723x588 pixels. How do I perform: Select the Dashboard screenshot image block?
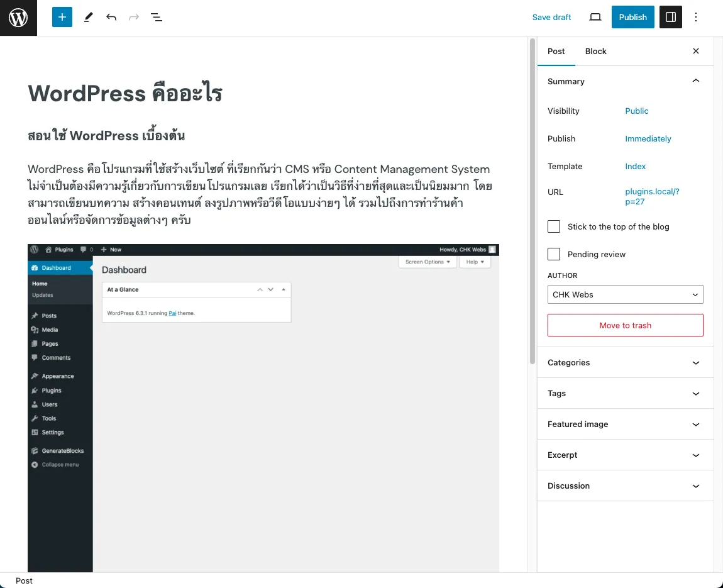click(263, 408)
